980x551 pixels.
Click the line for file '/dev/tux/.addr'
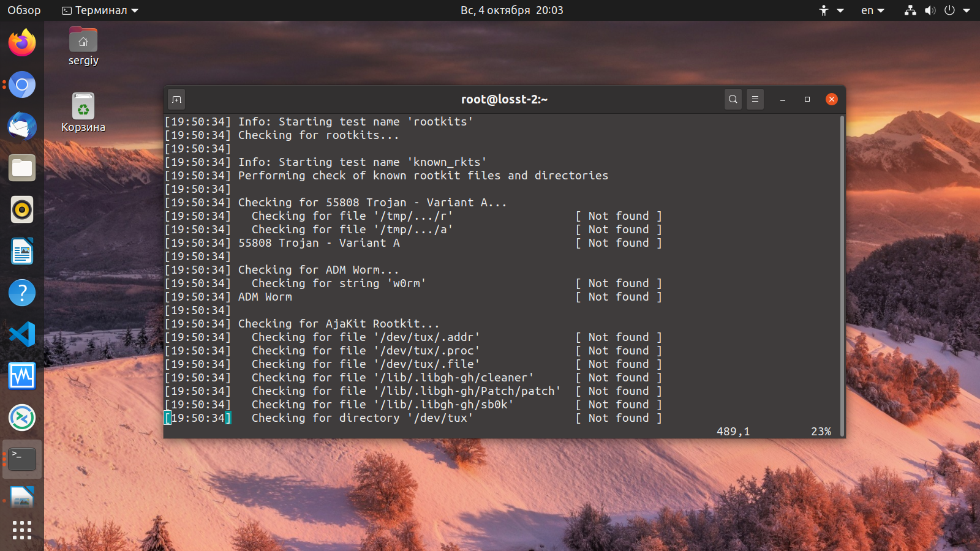click(413, 337)
